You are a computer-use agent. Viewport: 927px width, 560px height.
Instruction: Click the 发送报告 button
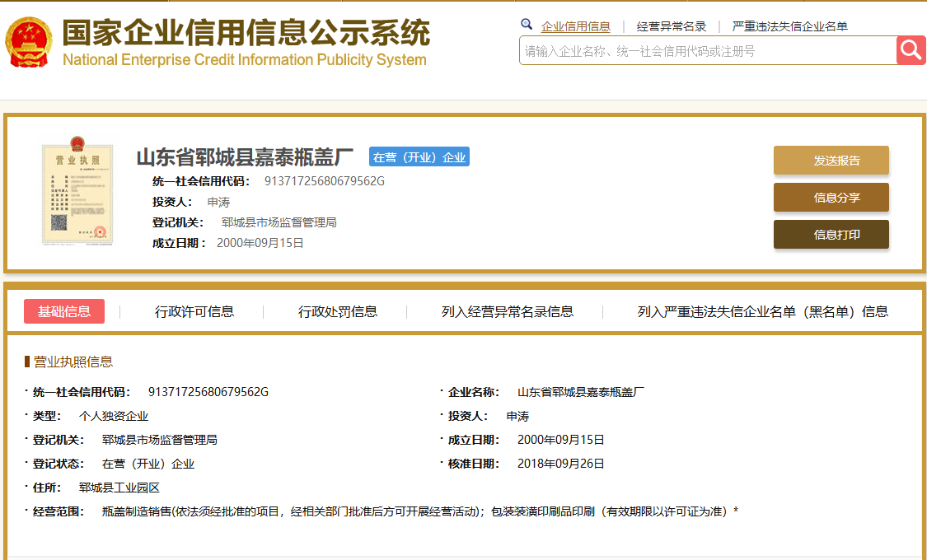coord(831,160)
